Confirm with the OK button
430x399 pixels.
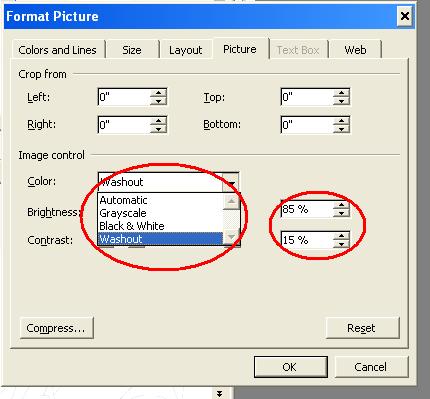(x=290, y=367)
